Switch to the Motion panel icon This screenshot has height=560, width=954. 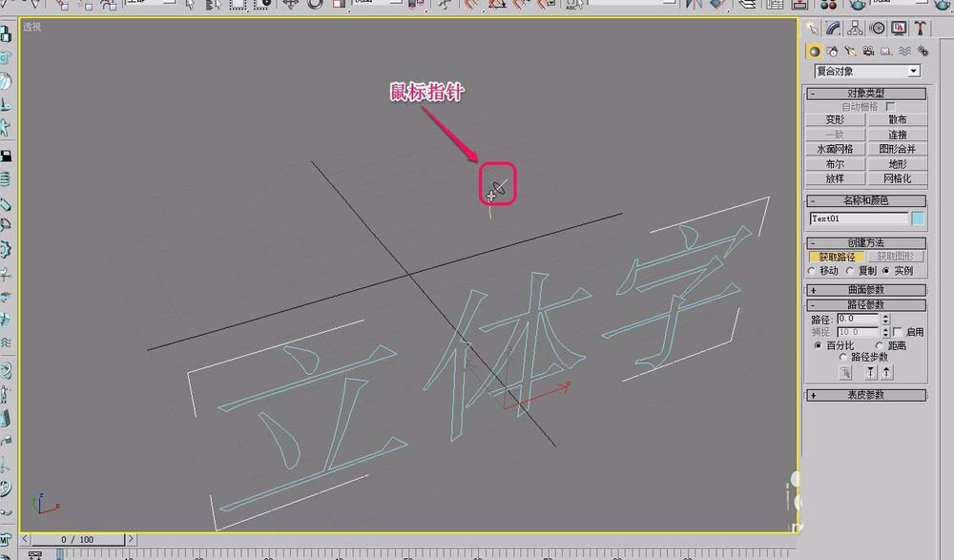pos(879,28)
